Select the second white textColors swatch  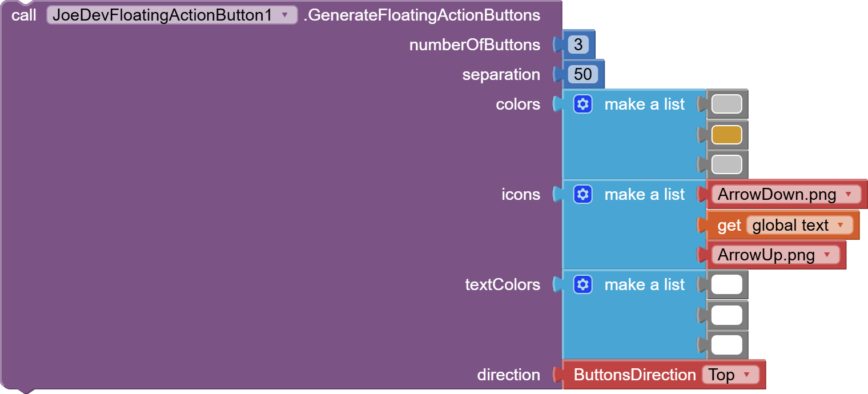(726, 315)
